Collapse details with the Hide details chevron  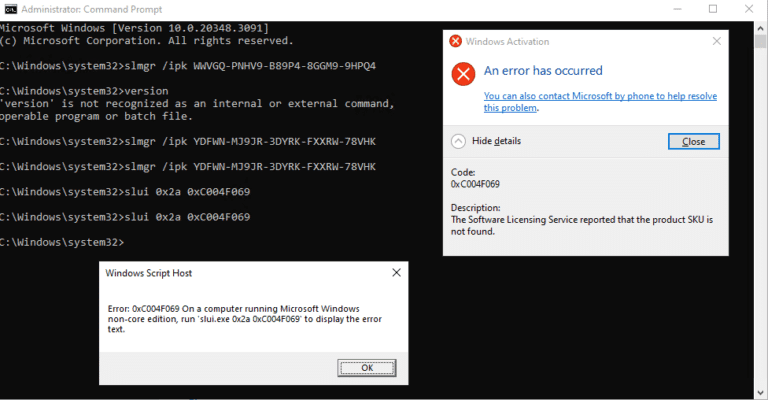[x=458, y=141]
